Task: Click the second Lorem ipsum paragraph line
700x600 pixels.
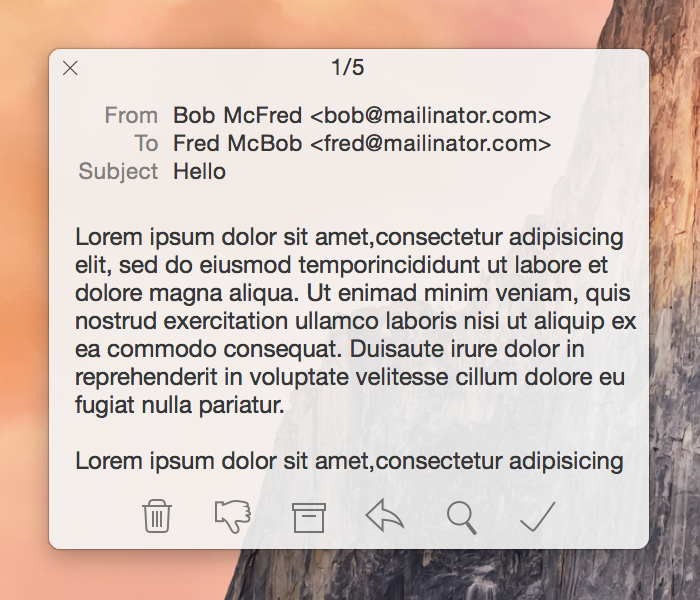Action: pyautogui.click(x=349, y=461)
